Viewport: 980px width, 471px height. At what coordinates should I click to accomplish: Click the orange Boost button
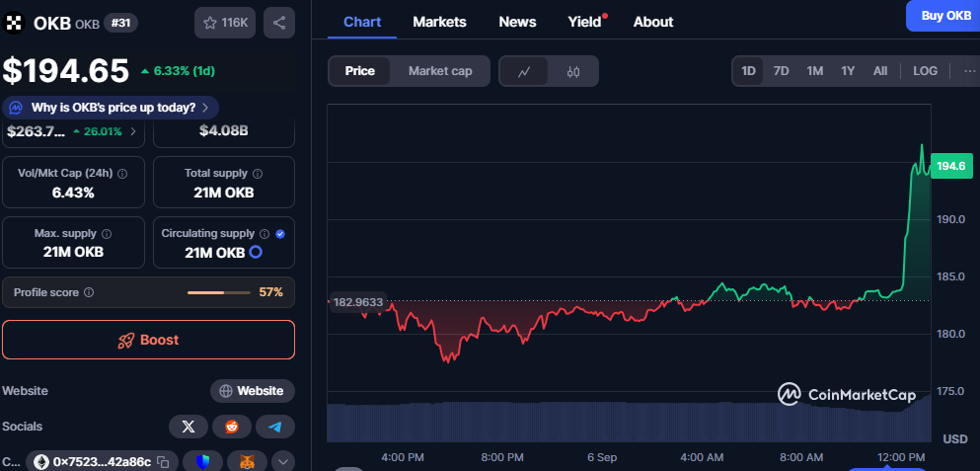coord(148,340)
